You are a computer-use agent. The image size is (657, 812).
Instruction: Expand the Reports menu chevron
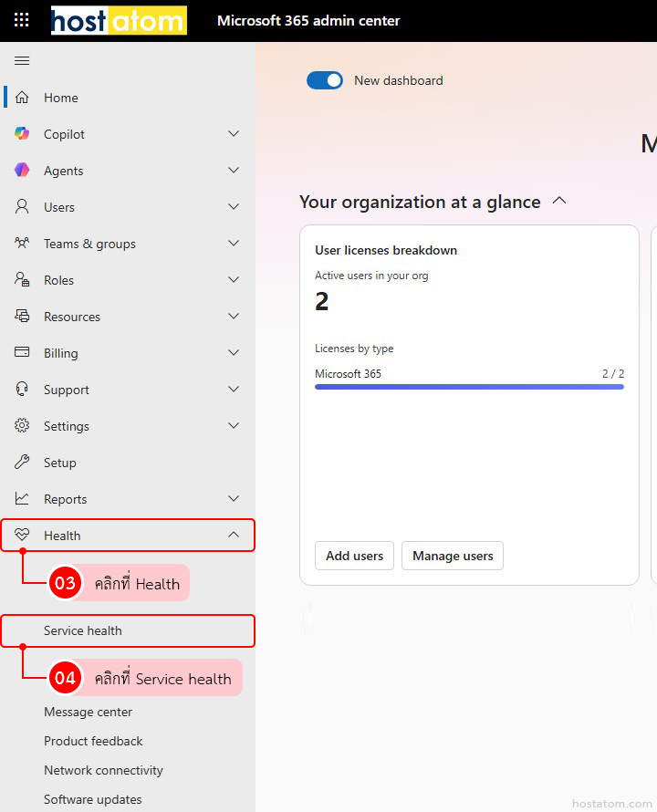(234, 498)
